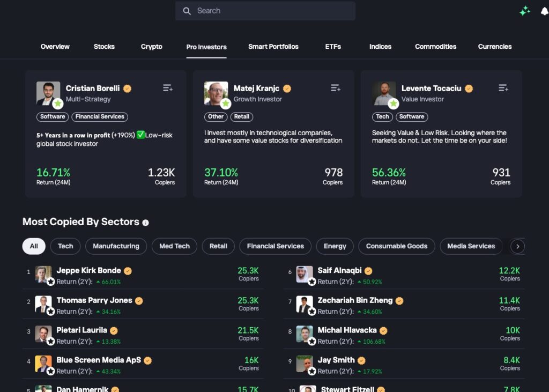Add Matej Kranjc to watchlist
This screenshot has height=392, width=549.
point(336,88)
